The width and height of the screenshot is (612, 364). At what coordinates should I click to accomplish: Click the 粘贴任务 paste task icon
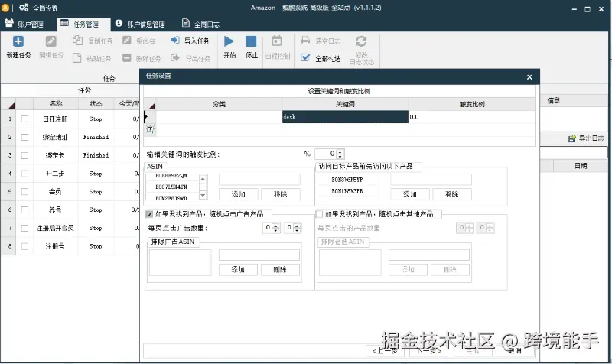coord(77,58)
